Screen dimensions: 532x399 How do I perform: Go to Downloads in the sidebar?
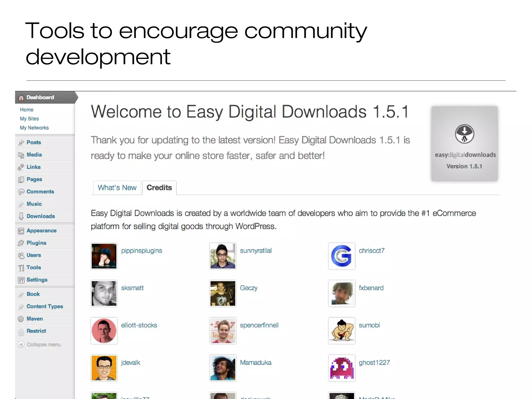pyautogui.click(x=45, y=216)
